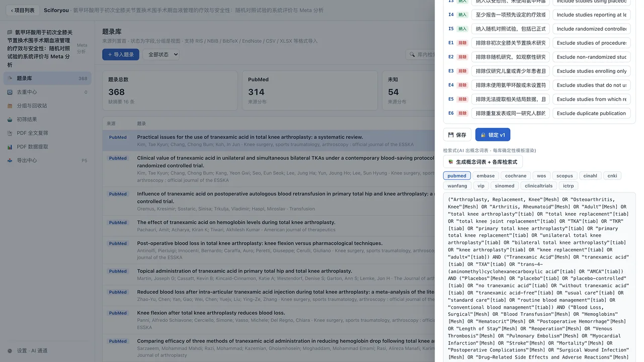Click the 导入题录 button
This screenshot has height=362, width=644.
click(x=121, y=54)
